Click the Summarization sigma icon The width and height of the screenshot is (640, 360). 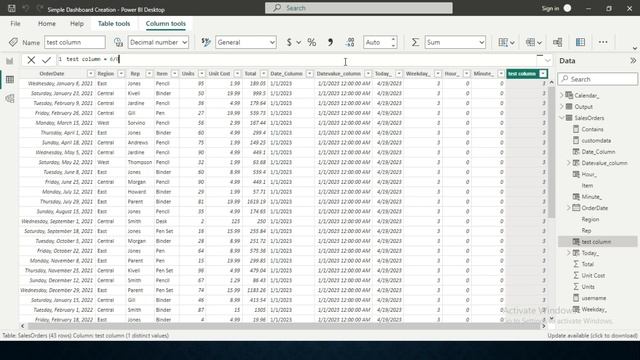pyautogui.click(x=415, y=42)
